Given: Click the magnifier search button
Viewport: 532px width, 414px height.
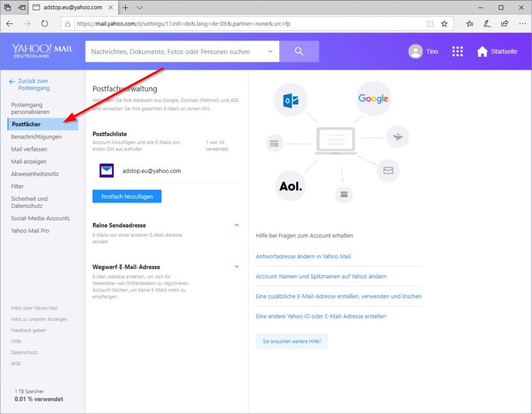Looking at the screenshot, I should click(299, 51).
